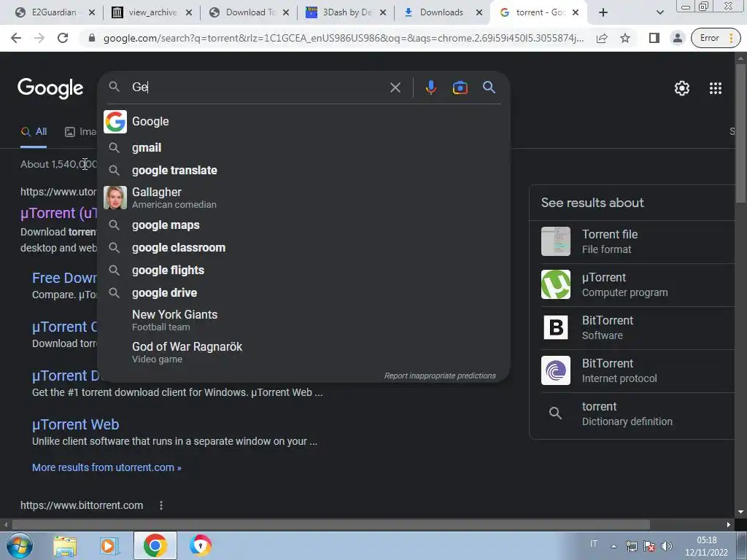Image resolution: width=747 pixels, height=560 pixels.
Task: Open Torrent file result in side panel
Action: 632,241
